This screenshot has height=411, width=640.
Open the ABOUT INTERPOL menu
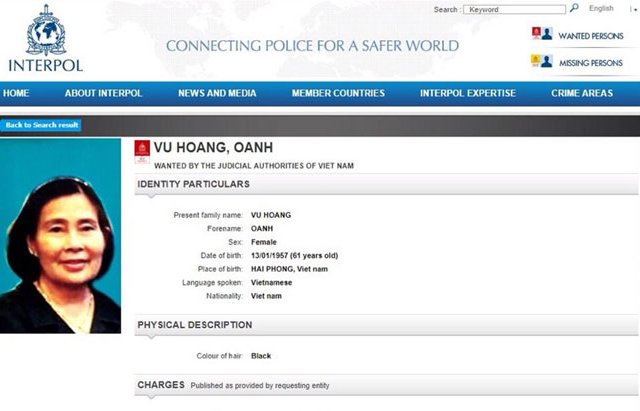(103, 93)
